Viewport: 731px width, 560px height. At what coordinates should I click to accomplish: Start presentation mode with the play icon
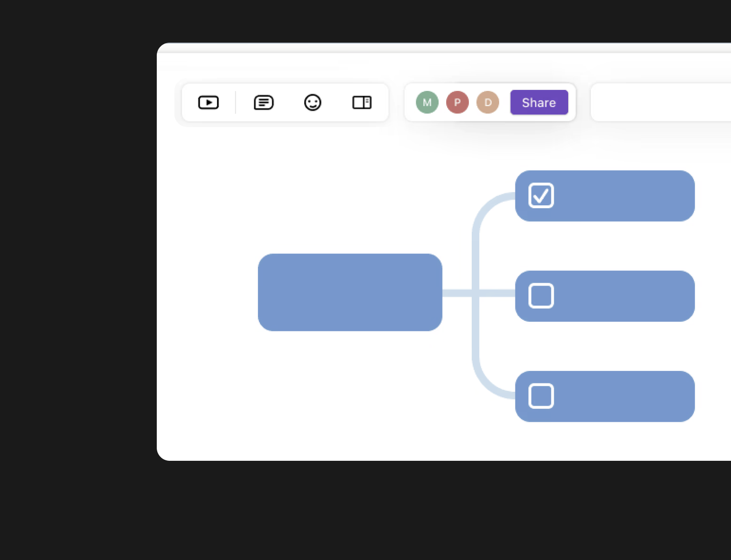click(208, 102)
